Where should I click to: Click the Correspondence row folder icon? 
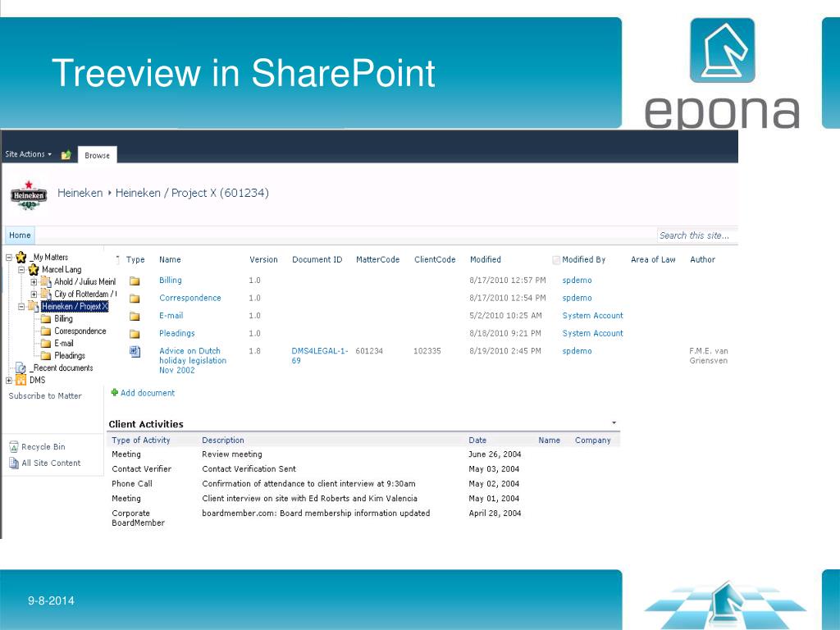click(135, 299)
